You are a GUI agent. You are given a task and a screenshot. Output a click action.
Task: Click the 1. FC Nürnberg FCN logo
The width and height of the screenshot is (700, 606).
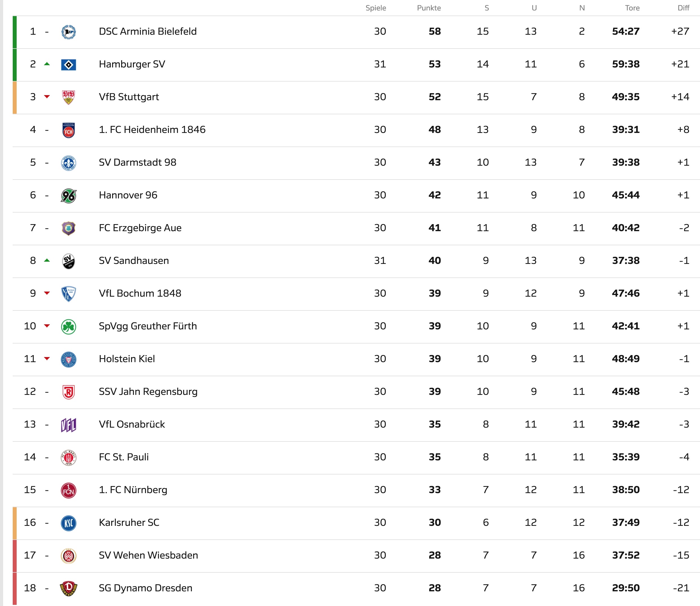pos(68,490)
